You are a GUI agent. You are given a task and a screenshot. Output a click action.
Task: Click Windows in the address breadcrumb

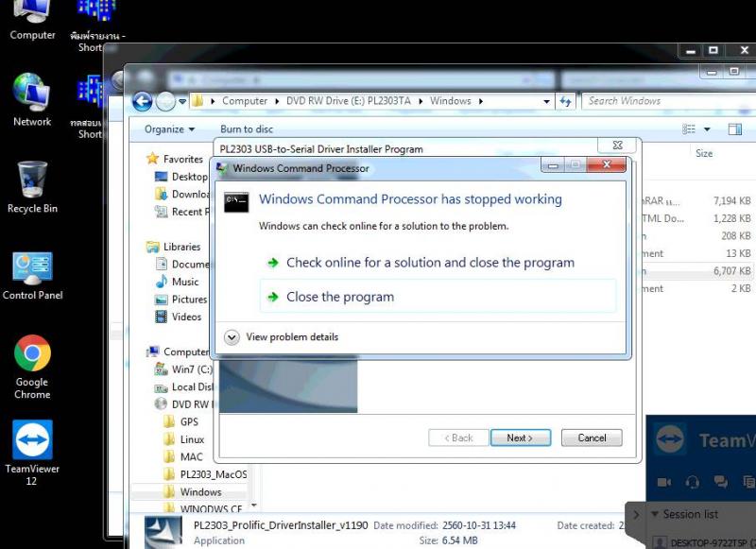451,101
